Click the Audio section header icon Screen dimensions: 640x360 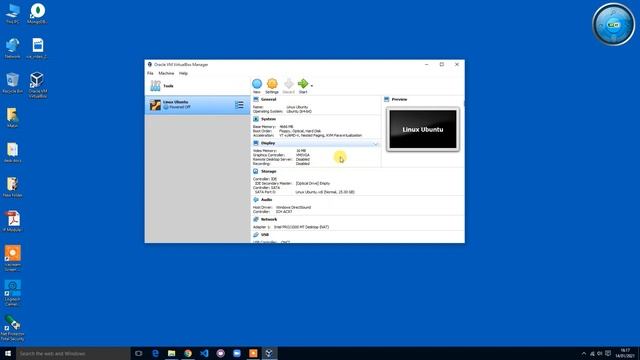click(x=256, y=200)
